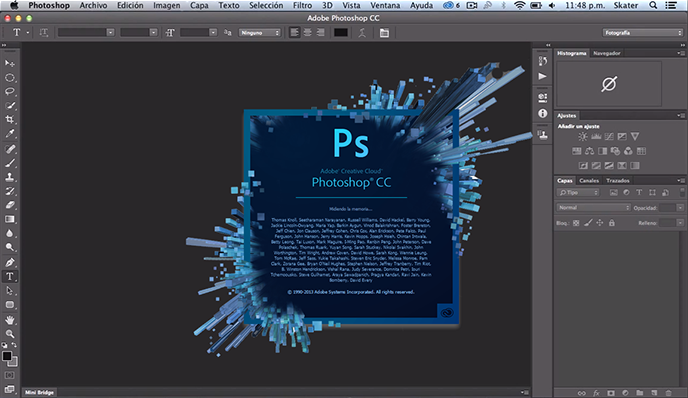Select the History Brush tool
The height and width of the screenshot is (398, 688).
(10, 191)
